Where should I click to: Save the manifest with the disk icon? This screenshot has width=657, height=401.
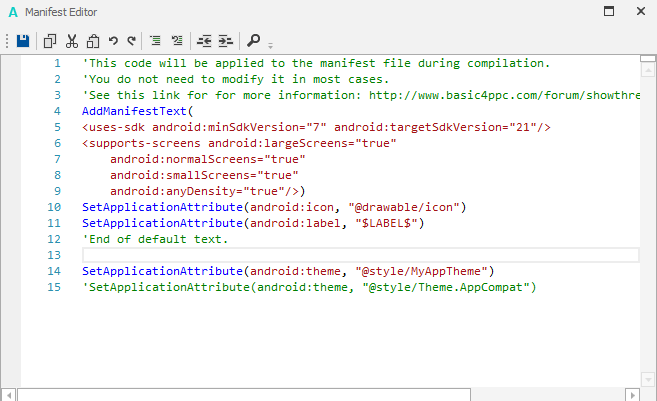pos(23,41)
